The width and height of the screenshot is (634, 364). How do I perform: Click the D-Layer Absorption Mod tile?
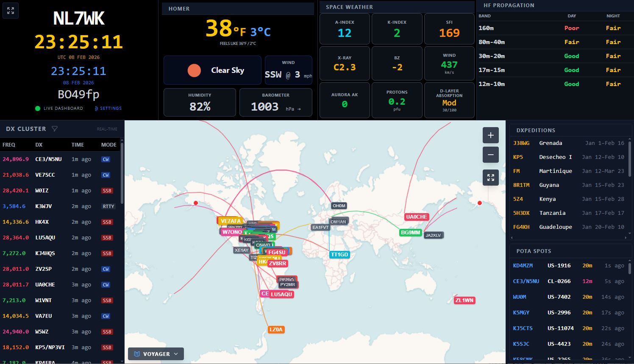coord(449,100)
